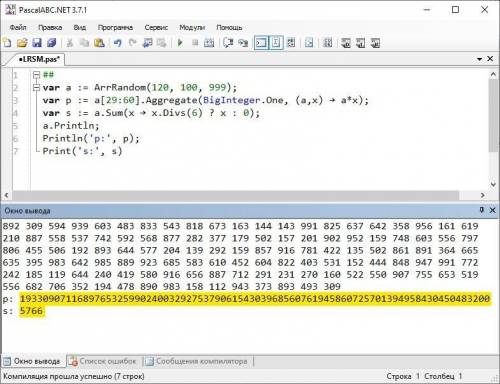
Task: Click the last toolbar icon on the right
Action: [375, 43]
